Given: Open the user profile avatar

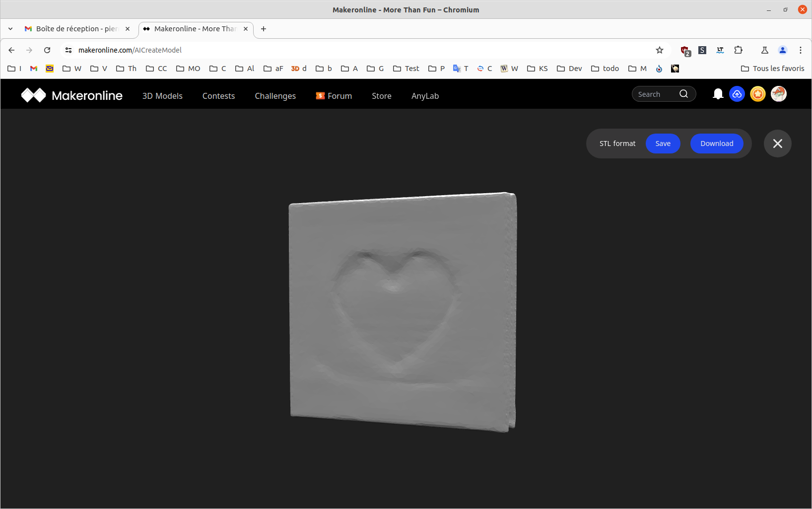Looking at the screenshot, I should [x=778, y=94].
